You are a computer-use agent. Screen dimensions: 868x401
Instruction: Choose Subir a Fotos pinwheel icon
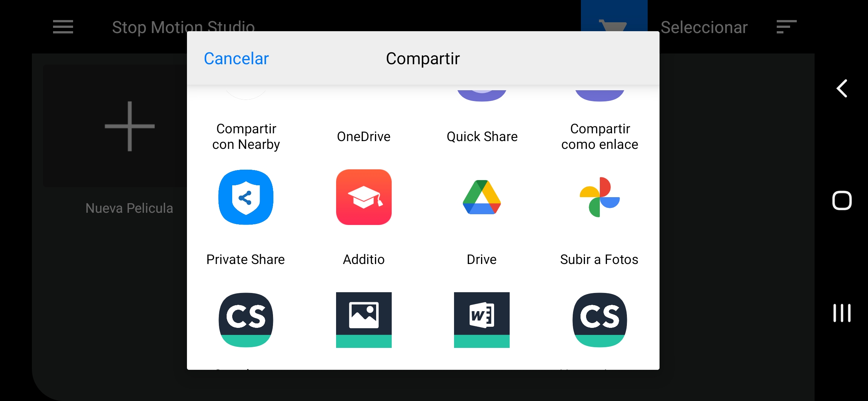(599, 197)
